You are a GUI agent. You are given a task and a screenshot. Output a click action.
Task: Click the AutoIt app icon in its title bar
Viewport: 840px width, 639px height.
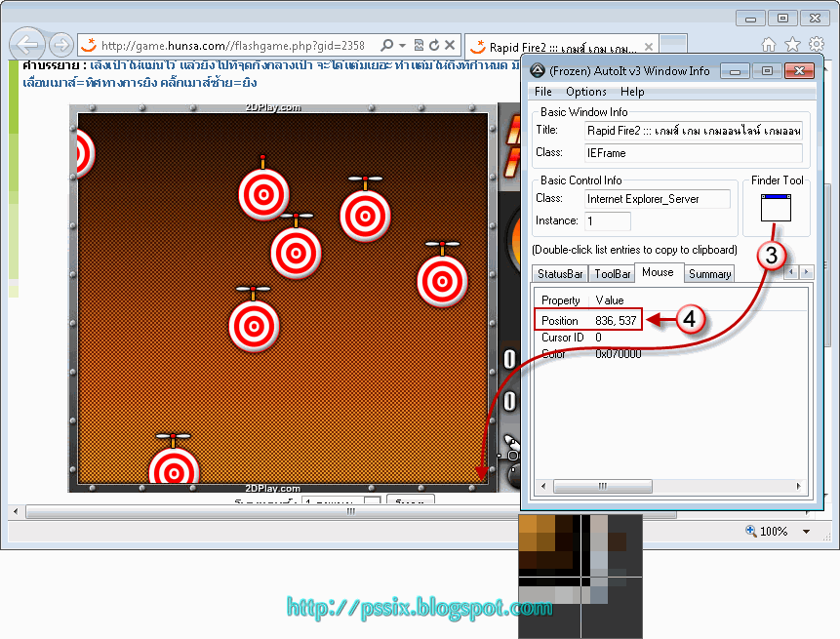point(538,70)
